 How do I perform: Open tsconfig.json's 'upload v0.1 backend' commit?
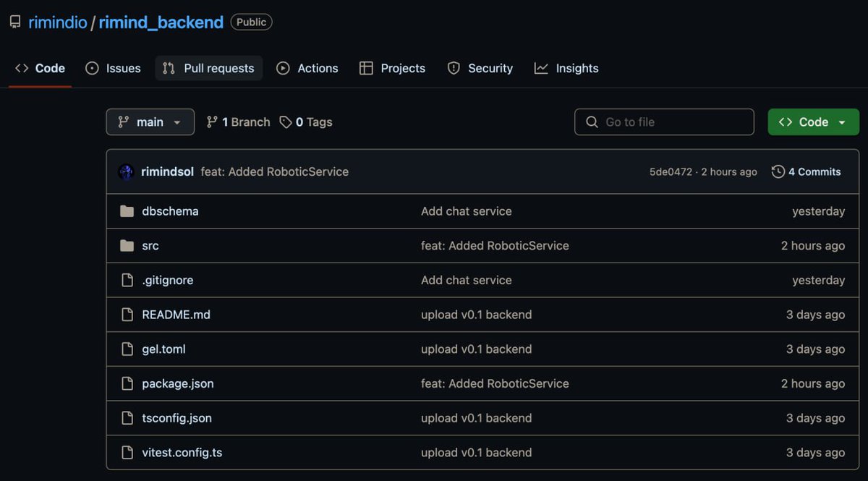pyautogui.click(x=477, y=418)
